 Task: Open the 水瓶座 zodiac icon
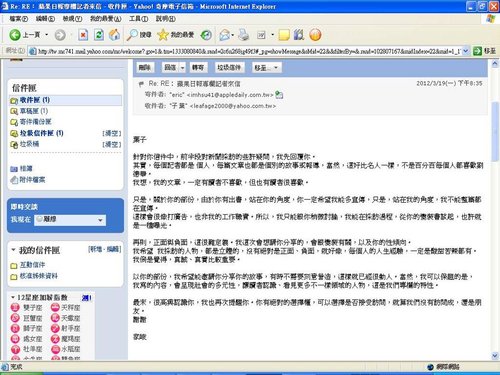pyautogui.click(x=55, y=349)
